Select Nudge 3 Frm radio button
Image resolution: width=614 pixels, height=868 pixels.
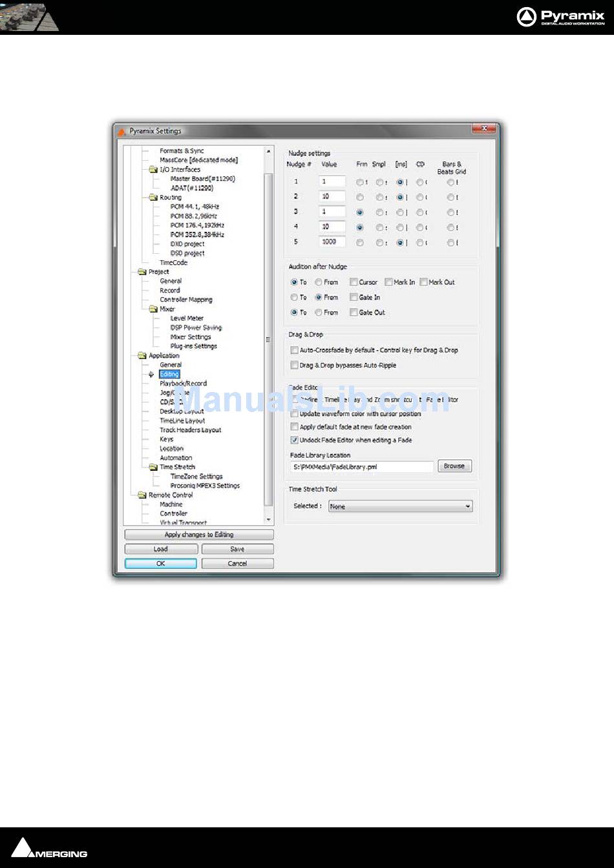360,212
